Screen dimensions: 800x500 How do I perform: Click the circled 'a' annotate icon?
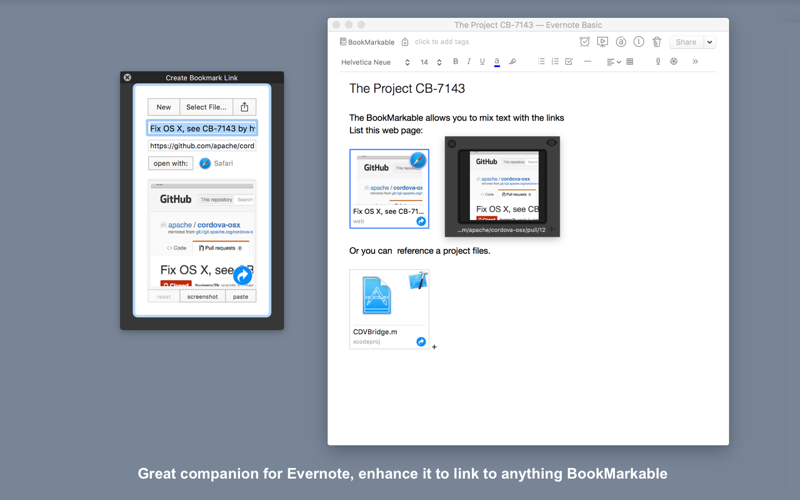click(x=621, y=42)
